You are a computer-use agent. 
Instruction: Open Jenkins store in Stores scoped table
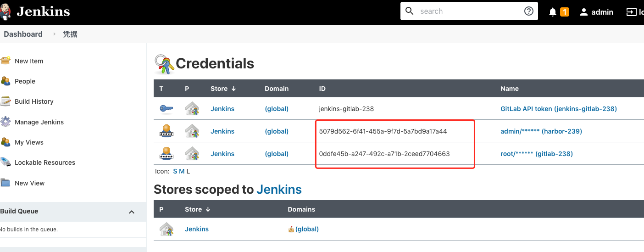[x=197, y=229]
